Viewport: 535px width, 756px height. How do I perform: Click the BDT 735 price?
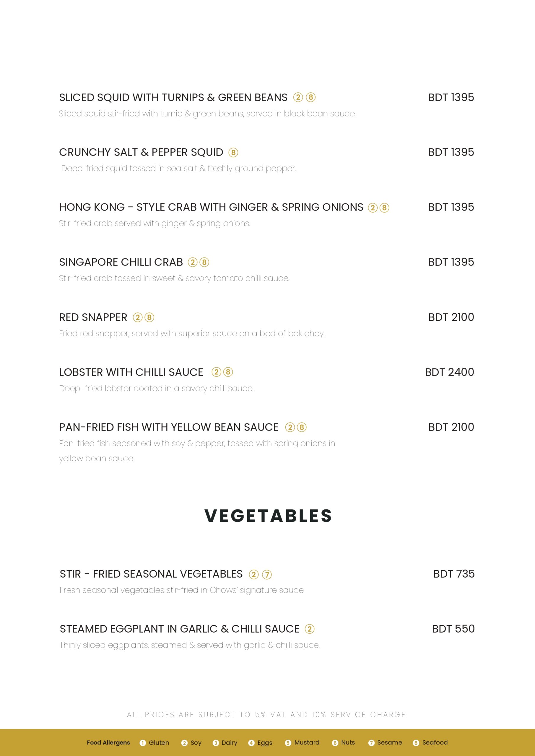(x=454, y=574)
